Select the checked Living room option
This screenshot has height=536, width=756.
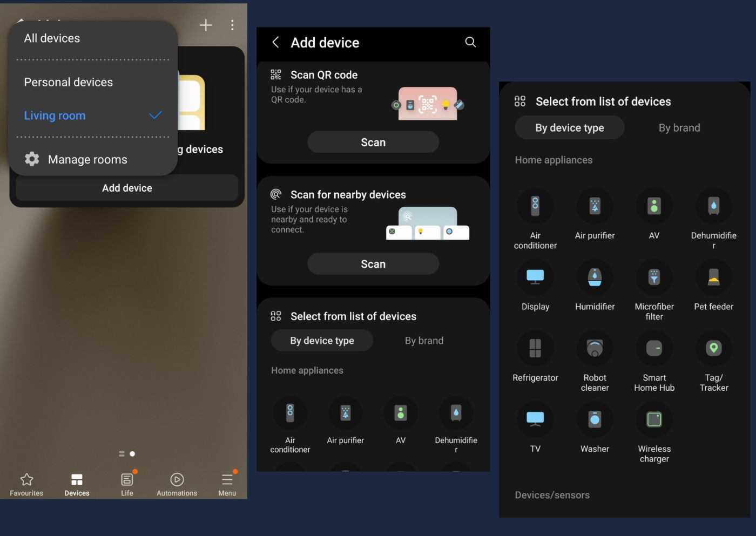click(92, 116)
